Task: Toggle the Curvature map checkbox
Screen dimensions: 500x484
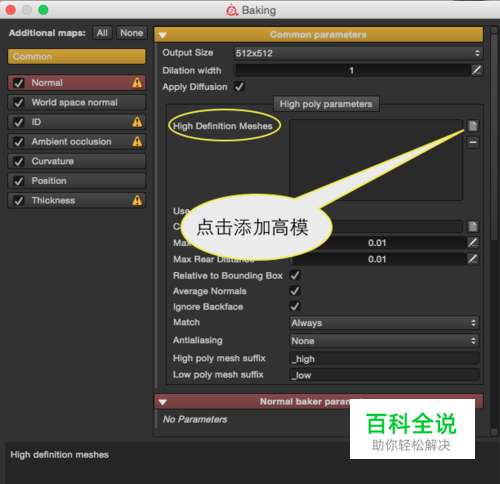Action: point(19,161)
